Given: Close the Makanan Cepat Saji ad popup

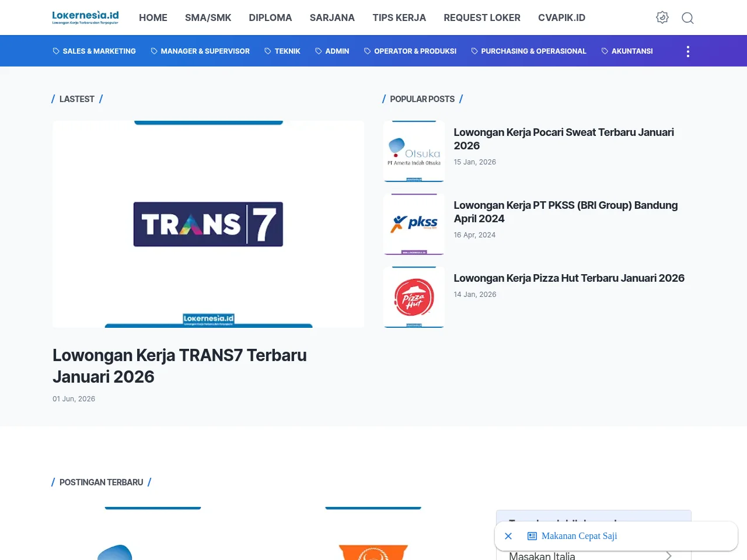Looking at the screenshot, I should (x=508, y=536).
